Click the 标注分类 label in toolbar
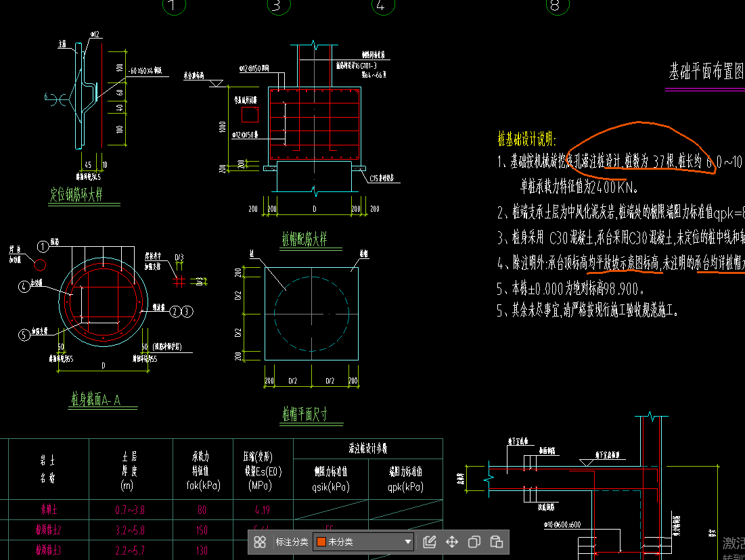Image resolution: width=745 pixels, height=560 pixels. (292, 542)
